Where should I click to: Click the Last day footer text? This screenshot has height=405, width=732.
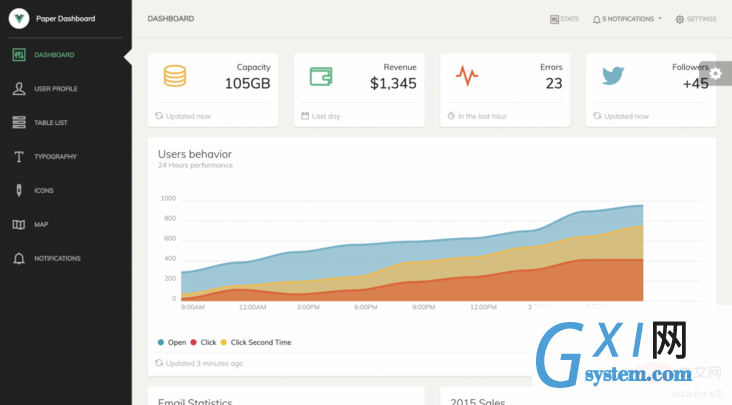[326, 116]
